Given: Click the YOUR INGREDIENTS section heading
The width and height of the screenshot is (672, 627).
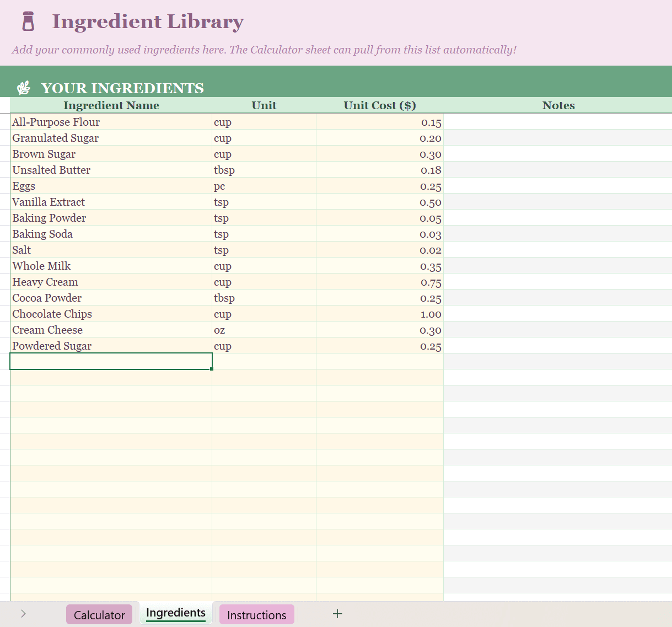Looking at the screenshot, I should pos(122,88).
